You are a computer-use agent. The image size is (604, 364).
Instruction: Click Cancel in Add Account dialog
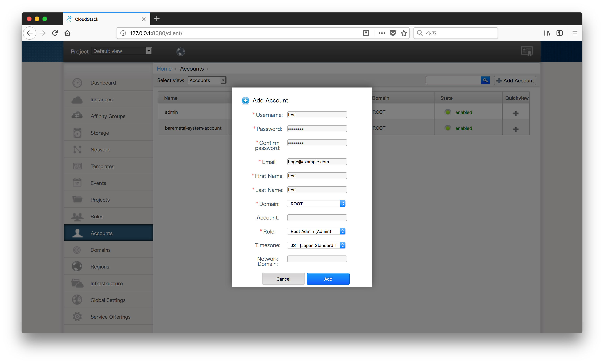click(x=283, y=279)
